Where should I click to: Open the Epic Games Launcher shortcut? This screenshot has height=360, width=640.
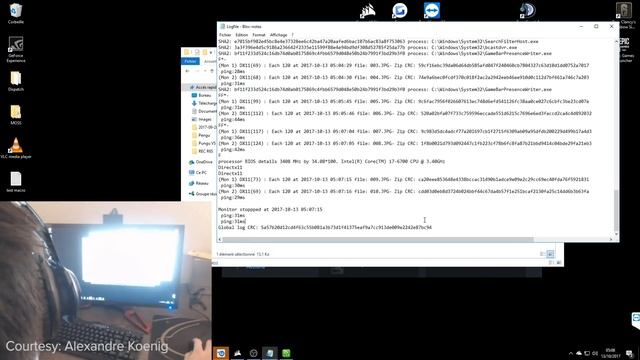pyautogui.click(x=625, y=50)
